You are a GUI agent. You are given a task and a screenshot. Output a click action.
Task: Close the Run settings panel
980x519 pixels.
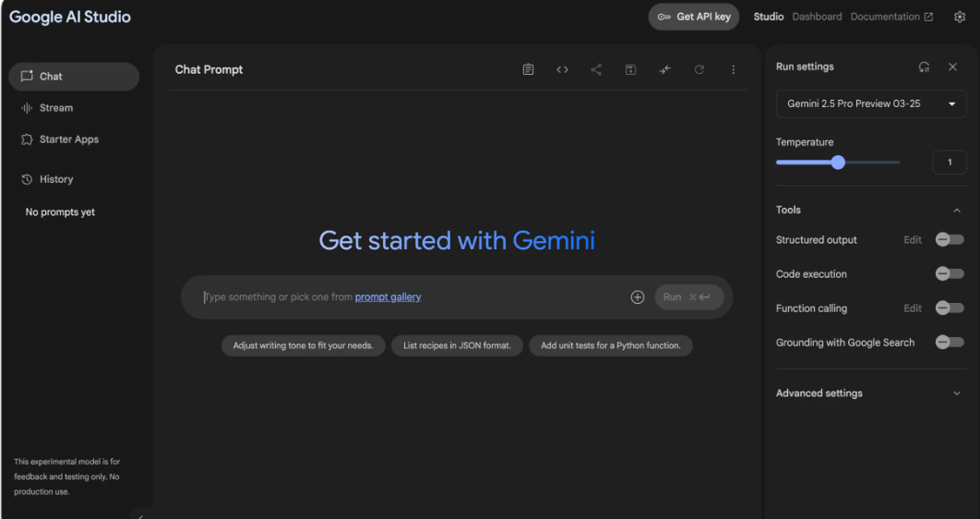pyautogui.click(x=952, y=66)
